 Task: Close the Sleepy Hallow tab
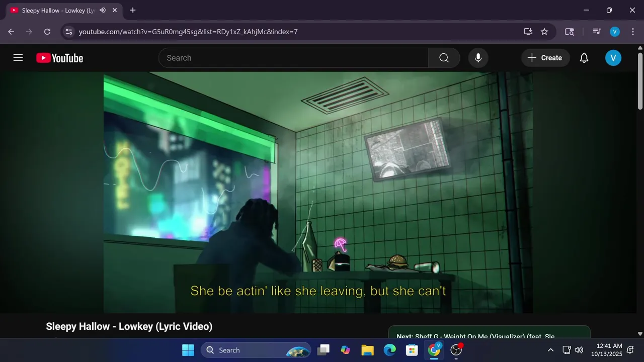pyautogui.click(x=116, y=10)
